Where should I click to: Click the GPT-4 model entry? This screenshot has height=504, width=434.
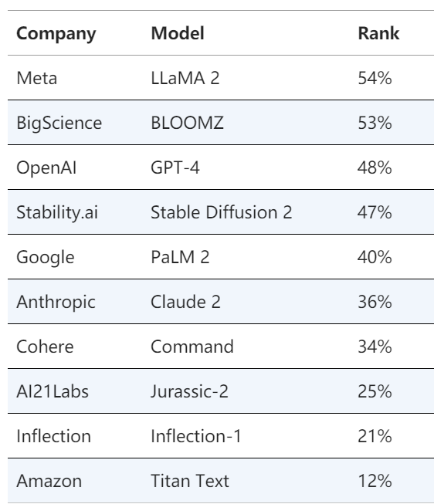coord(175,167)
